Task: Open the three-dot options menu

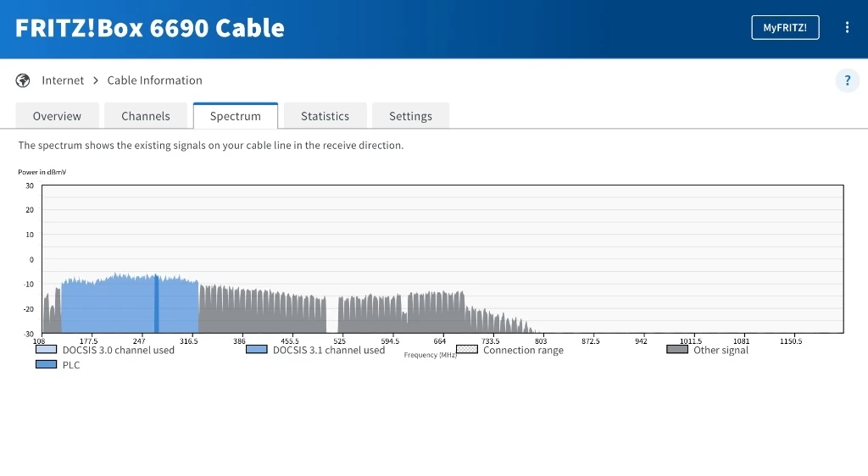Action: click(x=847, y=27)
